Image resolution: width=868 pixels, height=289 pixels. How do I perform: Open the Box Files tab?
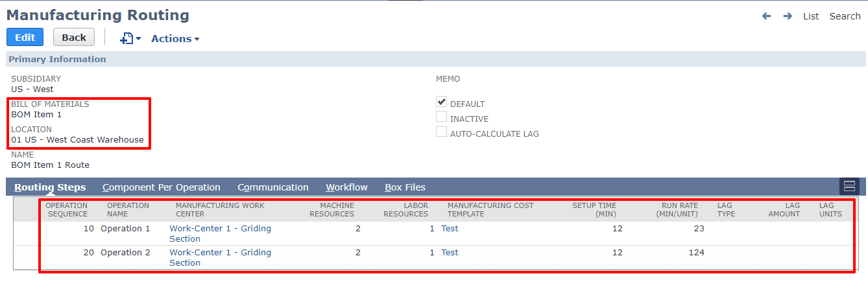click(x=405, y=187)
